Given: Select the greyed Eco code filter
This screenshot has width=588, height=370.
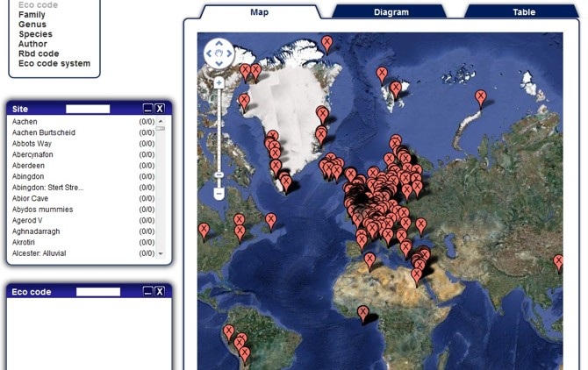Looking at the screenshot, I should [x=39, y=5].
